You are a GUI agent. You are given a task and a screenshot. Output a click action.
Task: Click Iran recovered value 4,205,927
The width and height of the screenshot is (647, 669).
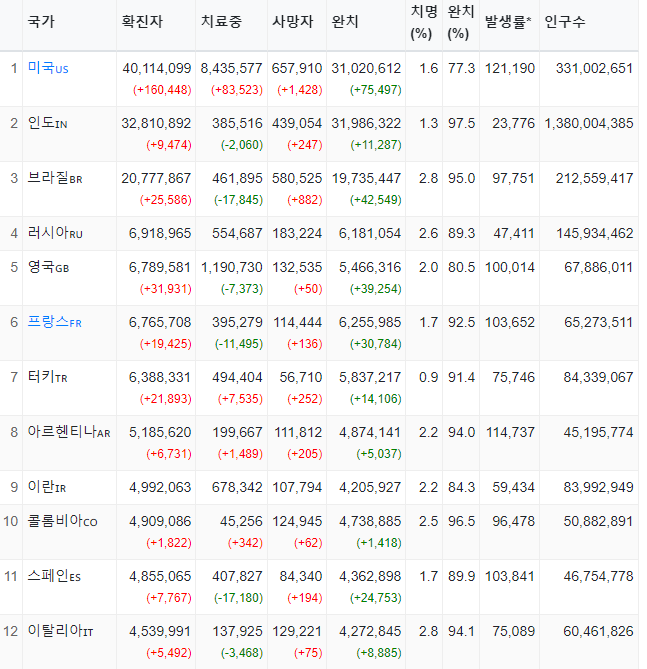tap(370, 487)
